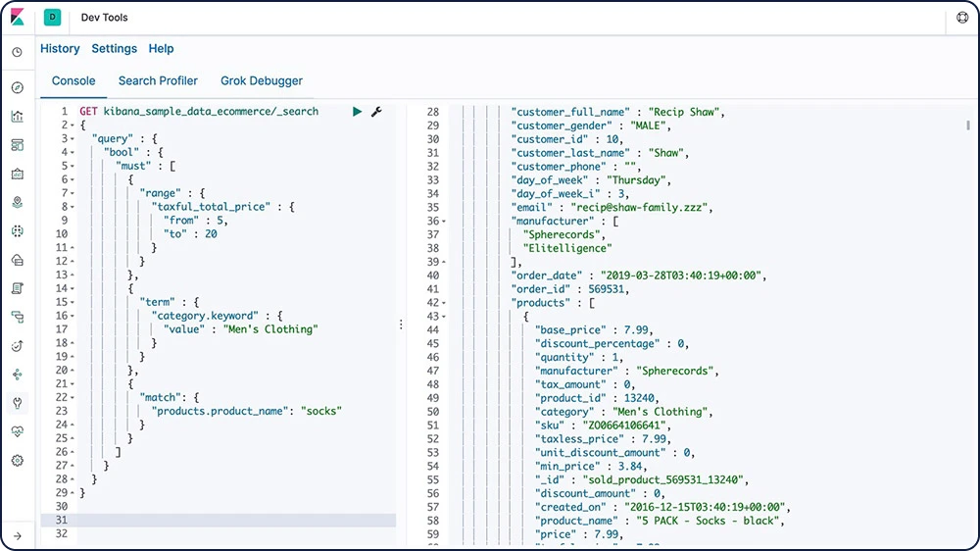This screenshot has height=551, width=980.
Task: Switch to Search Profiler tab
Action: click(158, 80)
